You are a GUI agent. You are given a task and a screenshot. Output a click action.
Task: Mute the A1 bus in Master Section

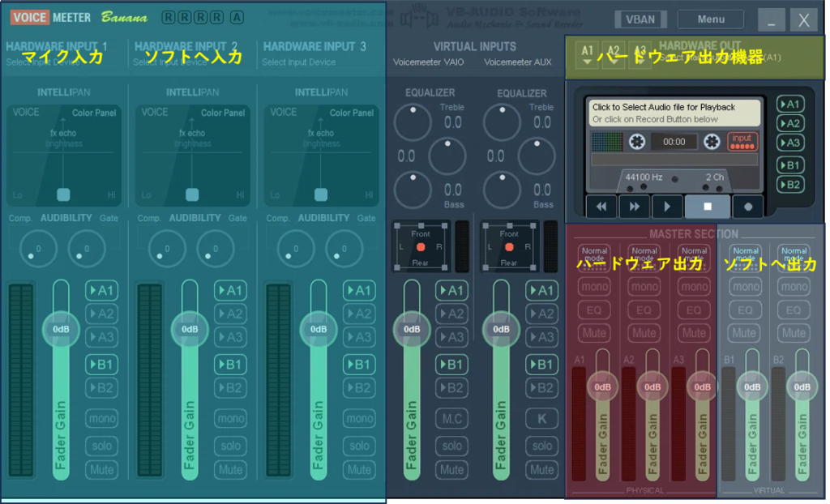(x=594, y=333)
